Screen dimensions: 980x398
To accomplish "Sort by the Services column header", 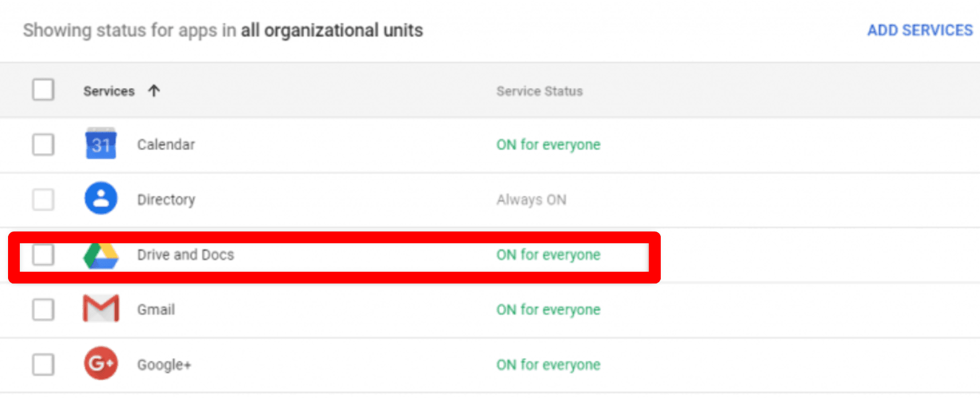I will [109, 92].
